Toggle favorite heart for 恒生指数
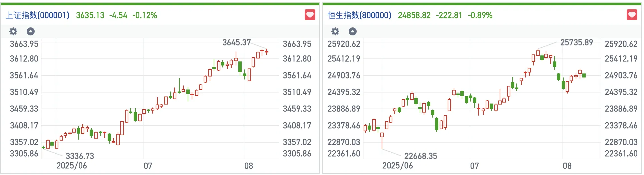Viewport: 644px width, 175px height. [x=632, y=15]
